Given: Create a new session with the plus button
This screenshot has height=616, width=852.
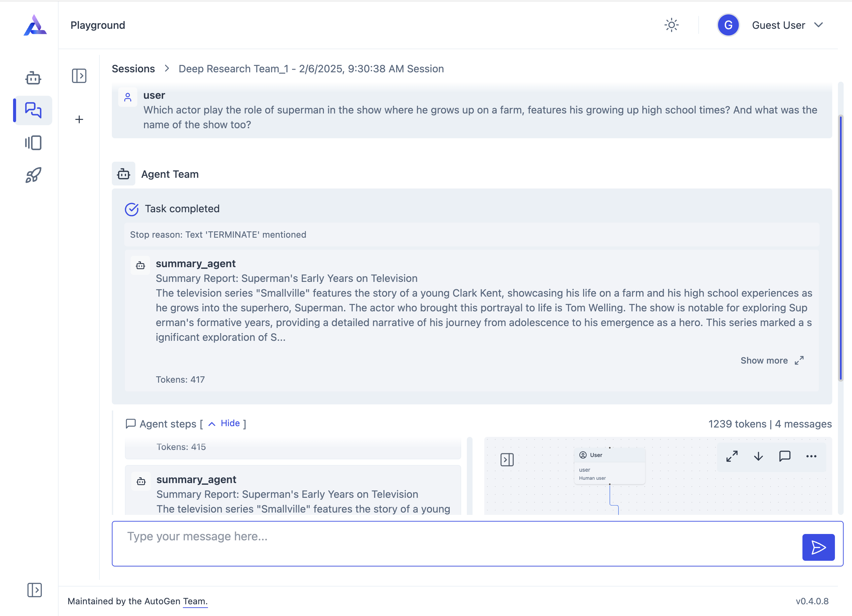Looking at the screenshot, I should (x=79, y=120).
